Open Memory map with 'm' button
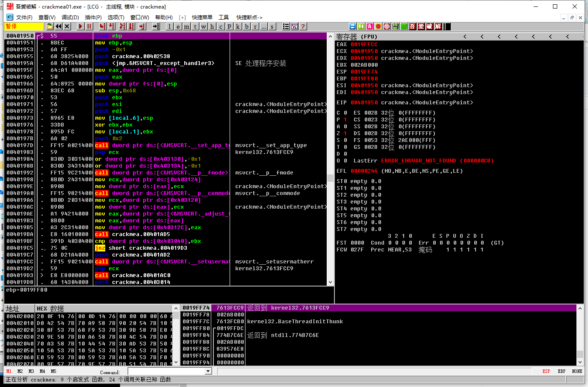588x387 pixels. (187, 27)
